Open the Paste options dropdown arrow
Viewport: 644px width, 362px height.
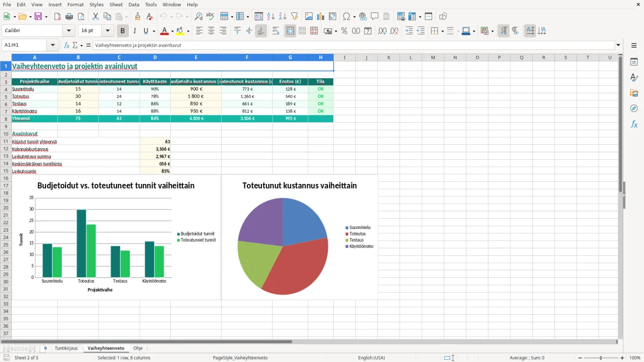pyautogui.click(x=126, y=17)
